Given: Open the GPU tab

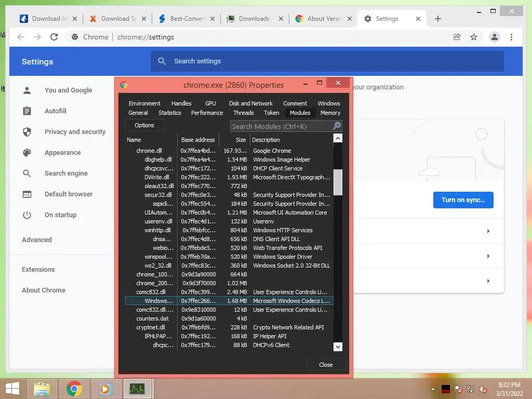Looking at the screenshot, I should coord(210,103).
